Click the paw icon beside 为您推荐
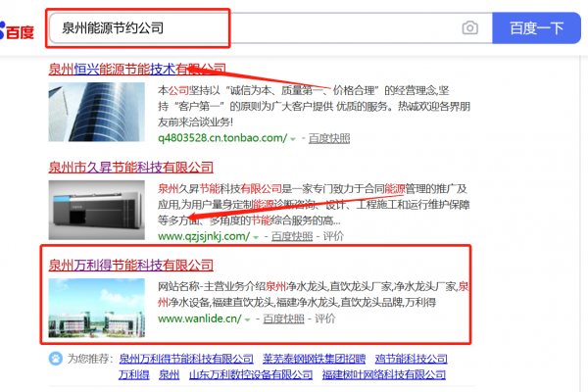The image size is (588, 392). pos(56,359)
